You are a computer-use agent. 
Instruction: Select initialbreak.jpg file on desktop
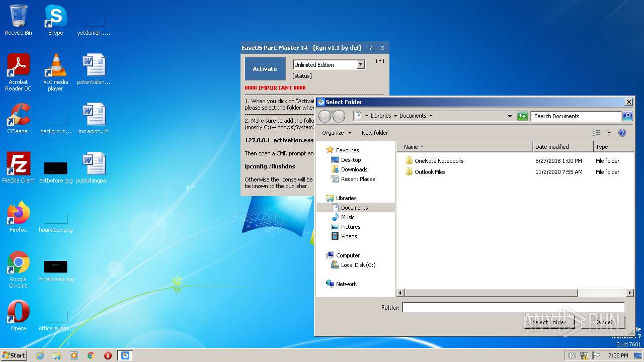[x=55, y=271]
